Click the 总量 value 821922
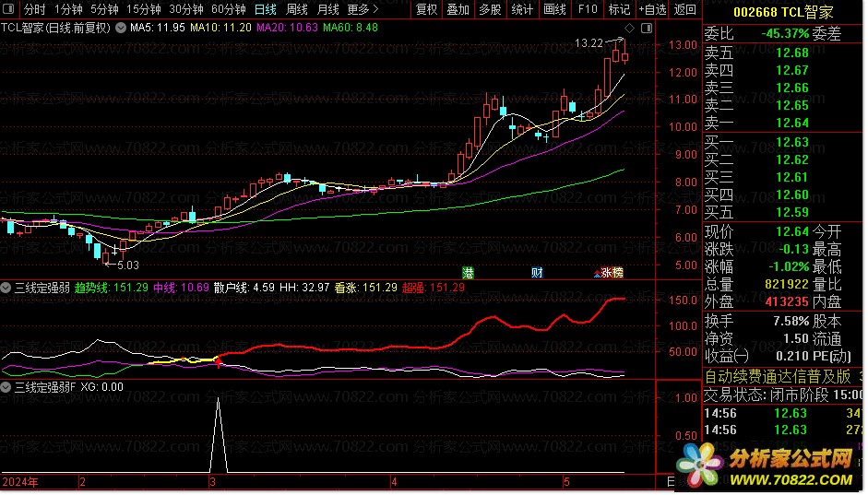 [x=787, y=284]
